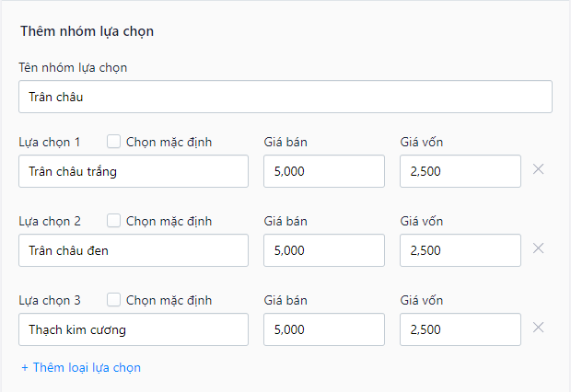Click 'Chọn mặc định' label text beside Lựa chọn 1
The height and width of the screenshot is (392, 571).
[x=169, y=142]
